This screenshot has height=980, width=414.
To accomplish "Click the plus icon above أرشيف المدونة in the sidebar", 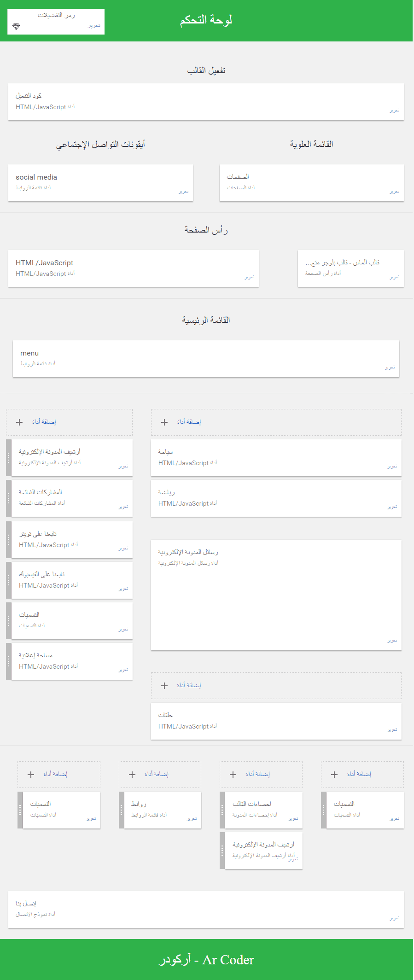I will point(19,422).
